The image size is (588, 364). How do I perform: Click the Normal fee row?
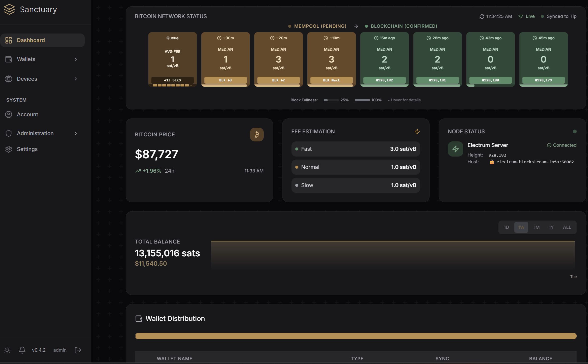356,167
